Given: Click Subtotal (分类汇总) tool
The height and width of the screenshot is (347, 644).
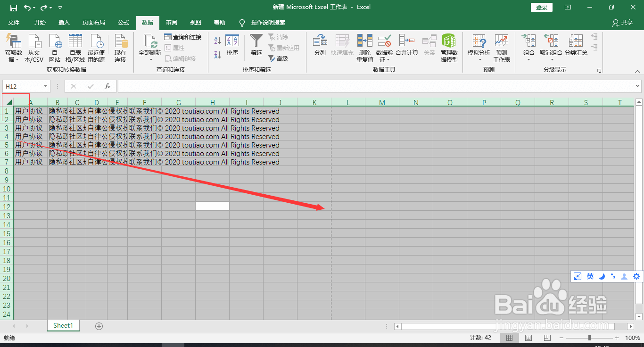Looking at the screenshot, I should pos(576,45).
